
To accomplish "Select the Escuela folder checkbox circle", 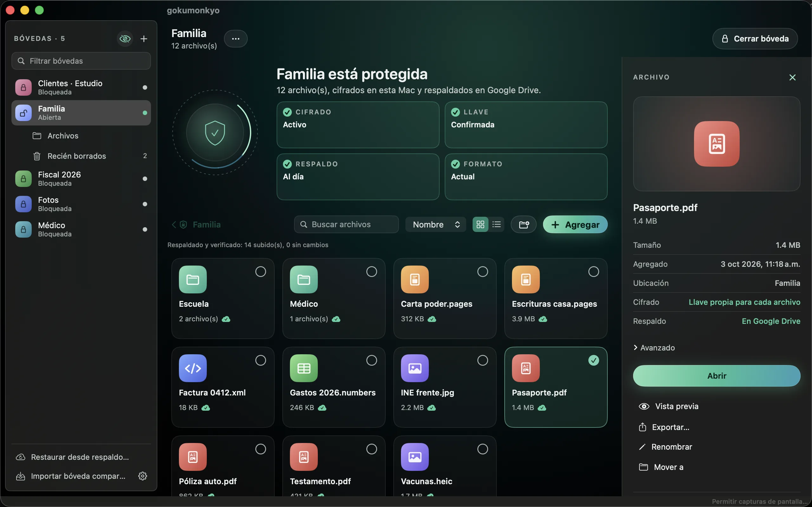I will tap(260, 272).
